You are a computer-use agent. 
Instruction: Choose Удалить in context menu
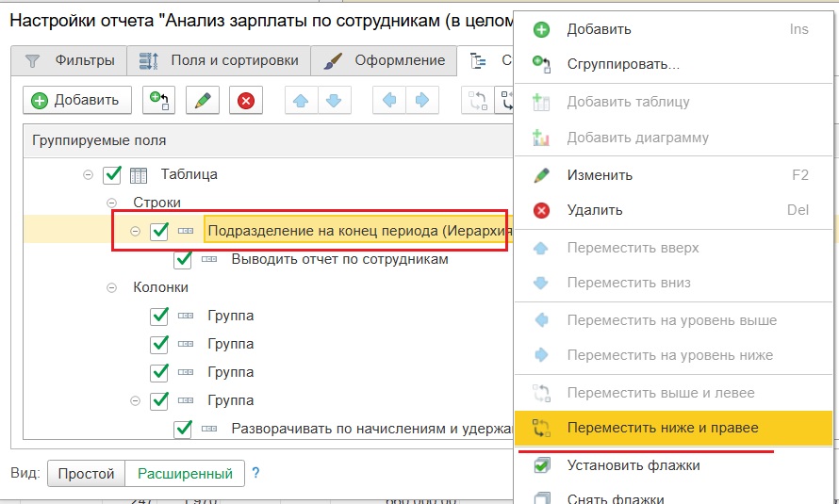674,210
